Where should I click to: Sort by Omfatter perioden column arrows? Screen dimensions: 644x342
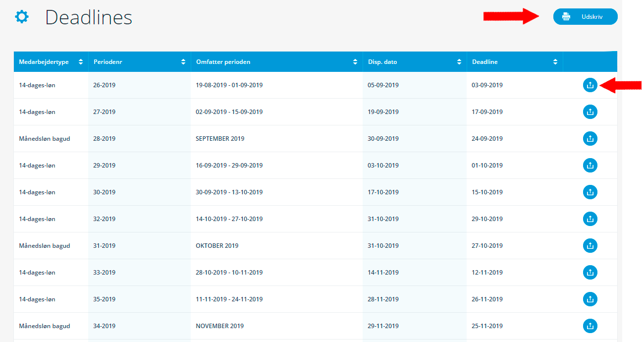(x=355, y=62)
